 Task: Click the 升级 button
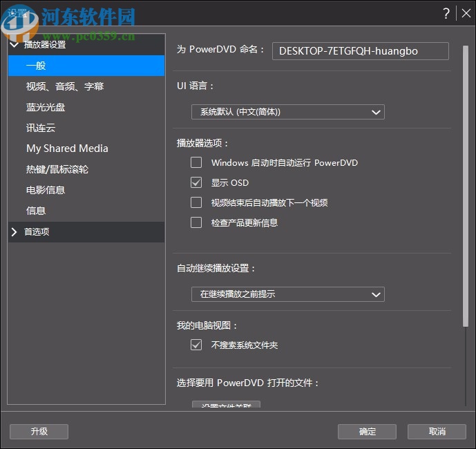point(39,432)
